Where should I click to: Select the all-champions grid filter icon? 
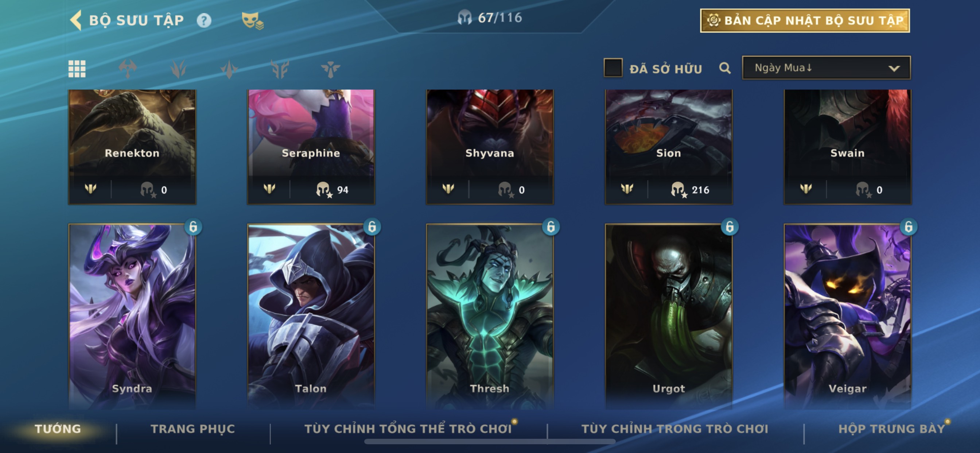point(77,69)
